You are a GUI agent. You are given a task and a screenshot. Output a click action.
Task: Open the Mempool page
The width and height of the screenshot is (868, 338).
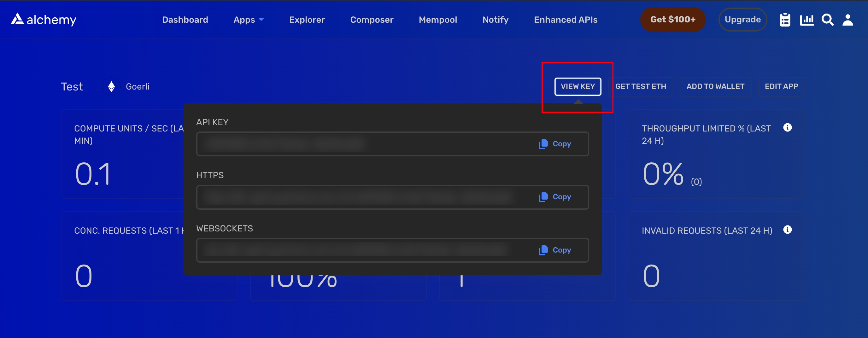(x=438, y=20)
